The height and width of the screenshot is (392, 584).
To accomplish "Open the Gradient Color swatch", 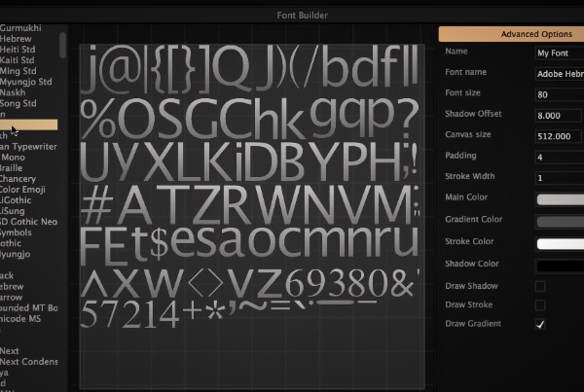I will point(561,222).
